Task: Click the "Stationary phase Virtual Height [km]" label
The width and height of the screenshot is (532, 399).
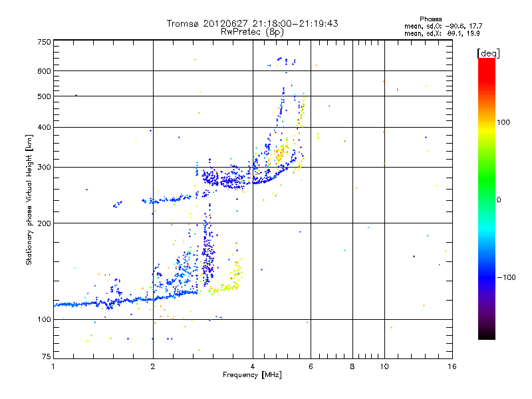Action: (29, 199)
